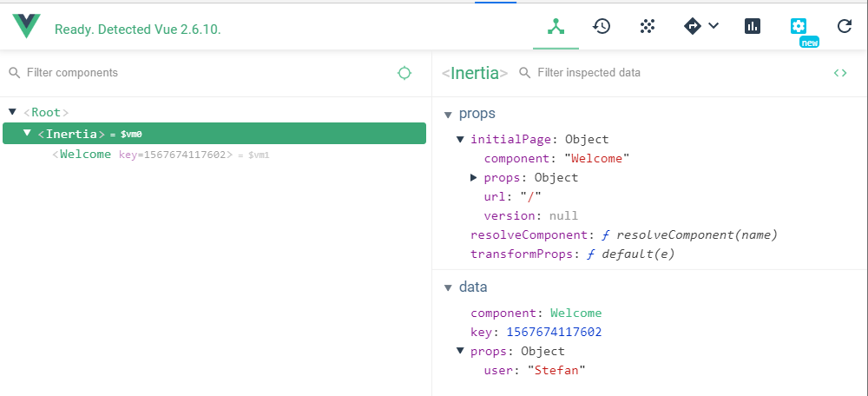Click the component "Welcome" string value
The height and width of the screenshot is (396, 868).
tap(597, 158)
